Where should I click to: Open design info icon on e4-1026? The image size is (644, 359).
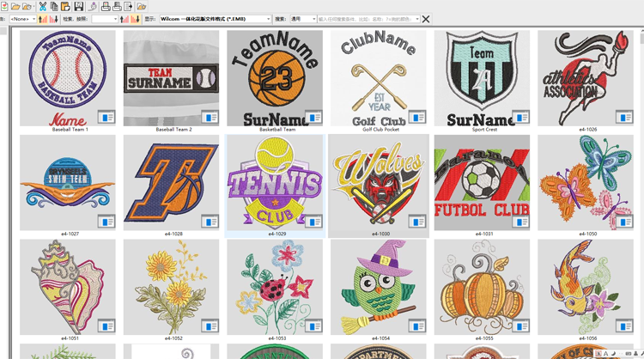point(624,117)
